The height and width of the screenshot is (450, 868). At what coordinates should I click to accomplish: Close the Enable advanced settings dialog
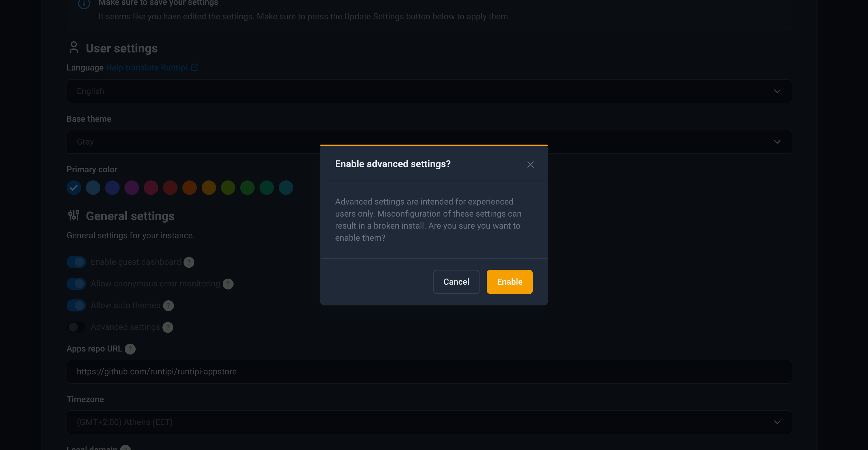click(x=530, y=164)
